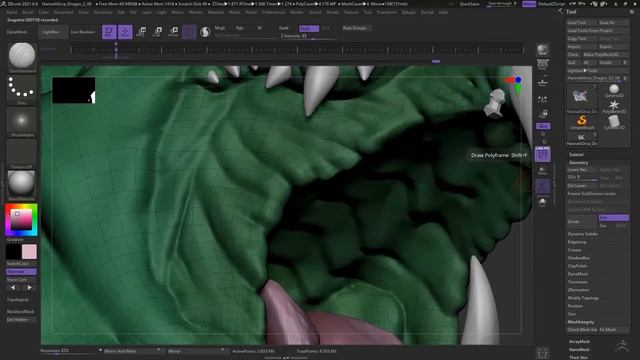Image resolution: width=640 pixels, height=360 pixels.
Task: Click the left arrow under Store Cam
Action: 13,287
